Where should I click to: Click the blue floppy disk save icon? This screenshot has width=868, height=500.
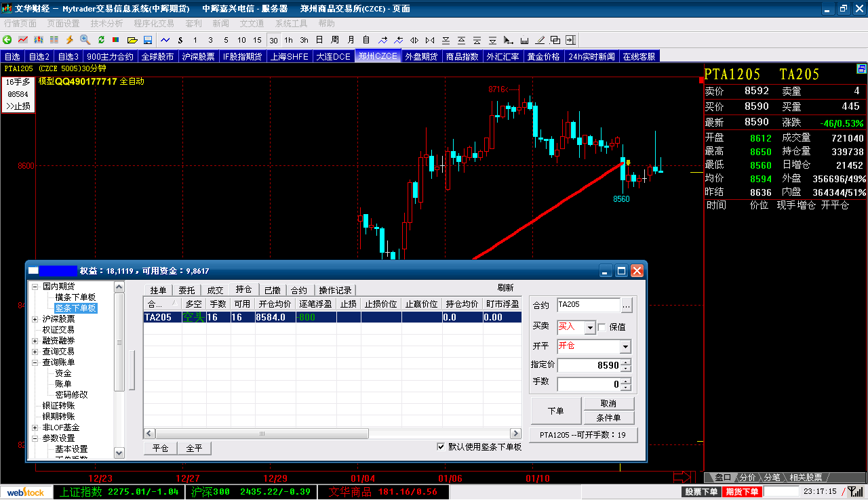point(148,40)
